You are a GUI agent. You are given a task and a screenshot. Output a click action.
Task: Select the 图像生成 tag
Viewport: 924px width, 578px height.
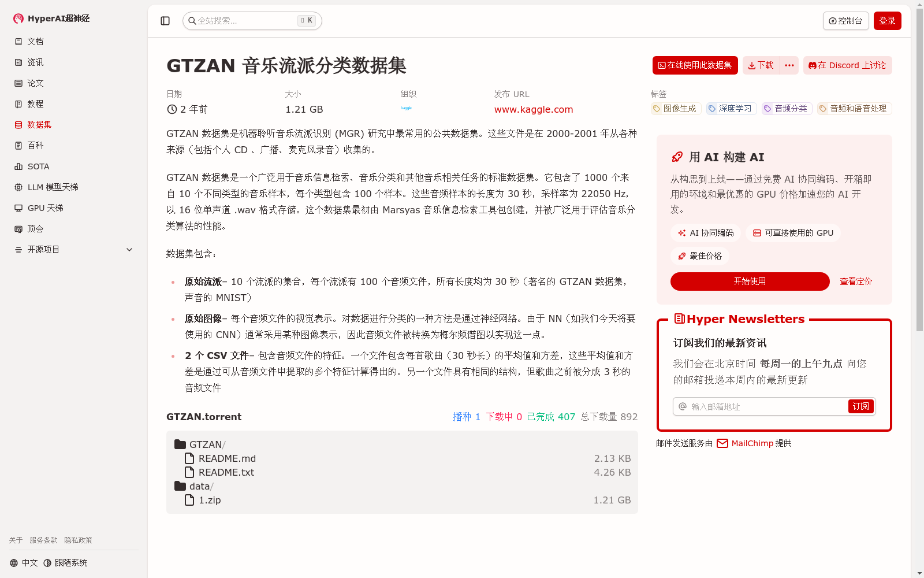[x=676, y=109]
